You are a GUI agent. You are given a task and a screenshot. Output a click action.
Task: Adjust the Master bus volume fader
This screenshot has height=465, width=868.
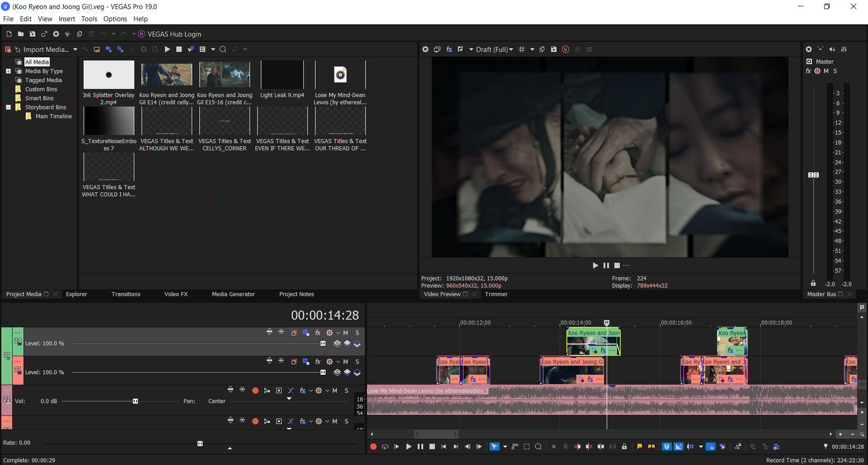click(x=814, y=175)
